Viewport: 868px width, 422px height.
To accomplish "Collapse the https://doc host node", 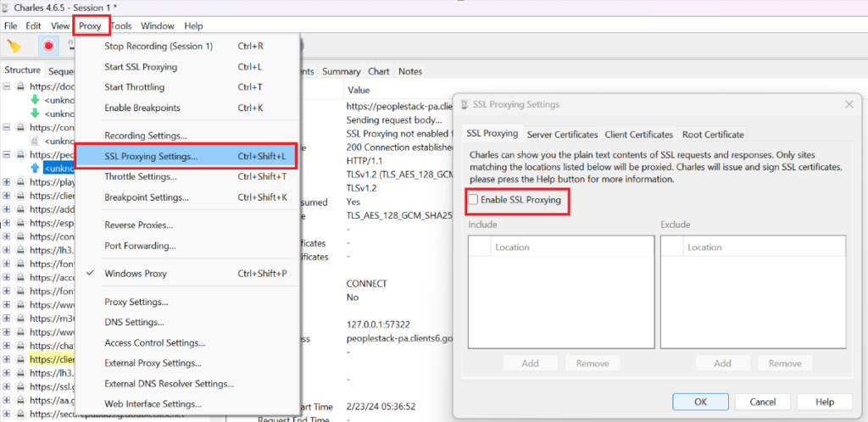I will 6,86.
